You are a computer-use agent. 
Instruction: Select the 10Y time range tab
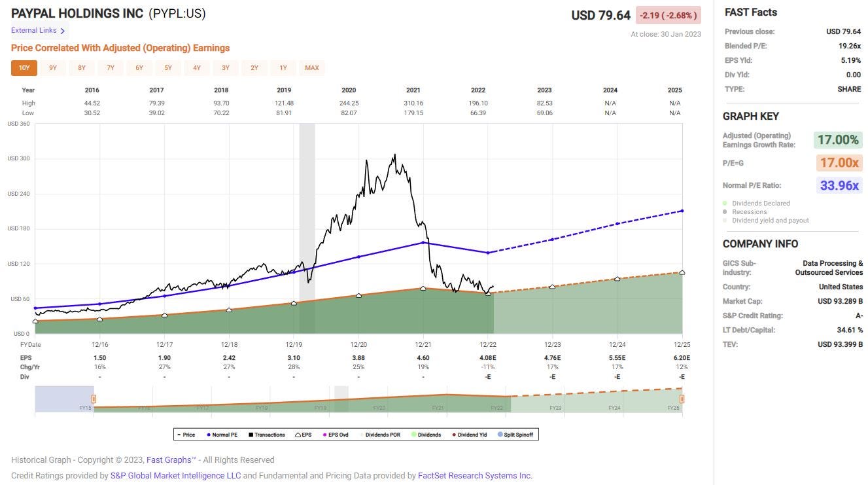coord(24,67)
